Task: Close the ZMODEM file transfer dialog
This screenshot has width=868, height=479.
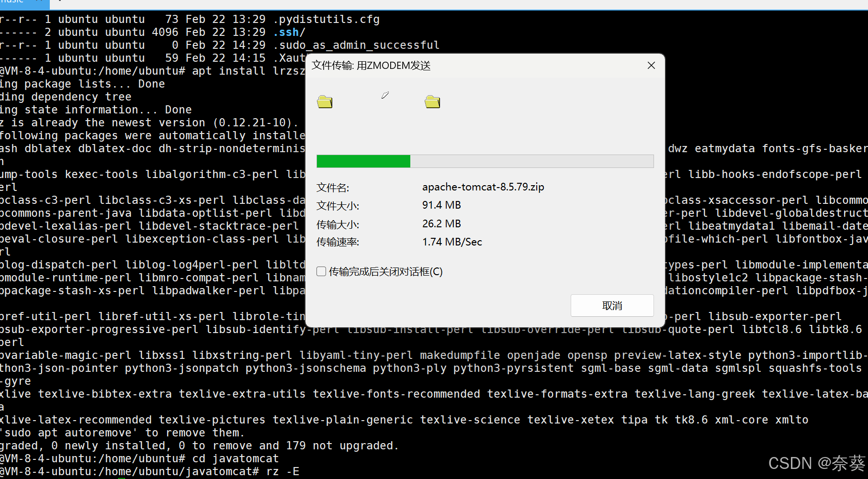Action: click(x=651, y=66)
